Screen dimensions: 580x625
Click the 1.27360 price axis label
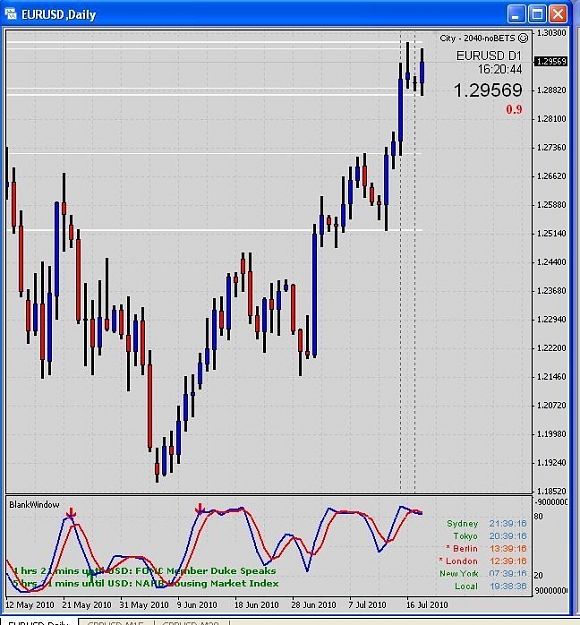pos(552,147)
